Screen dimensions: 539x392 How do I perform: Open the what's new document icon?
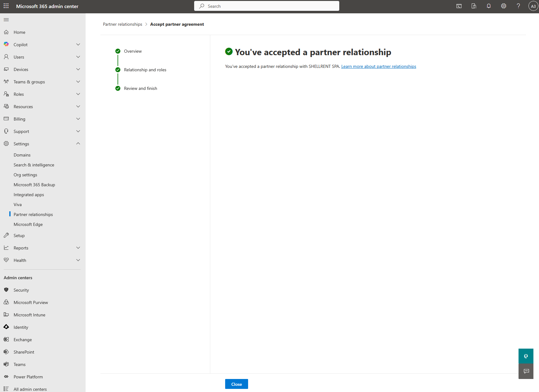[474, 6]
